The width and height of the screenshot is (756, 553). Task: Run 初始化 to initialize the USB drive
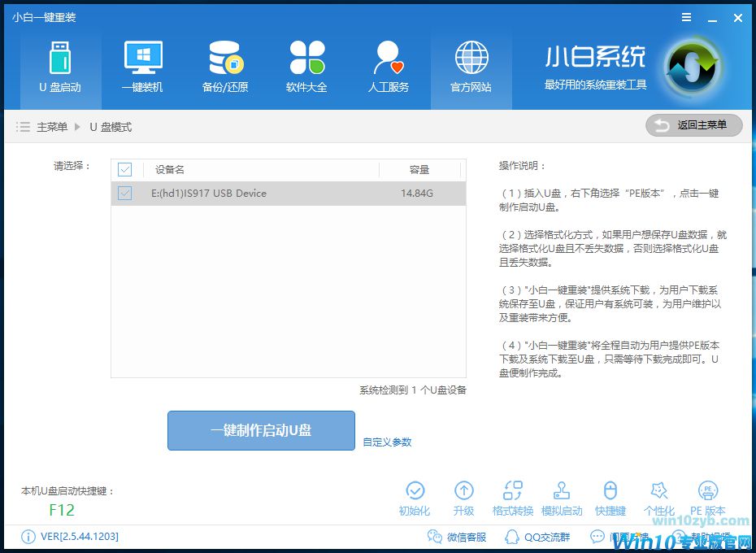416,496
